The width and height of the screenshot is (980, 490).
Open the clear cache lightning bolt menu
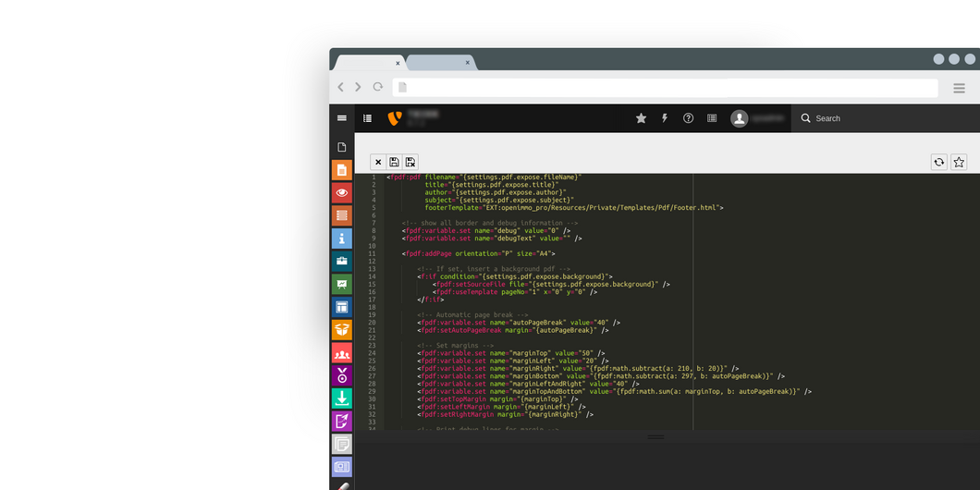(x=665, y=118)
